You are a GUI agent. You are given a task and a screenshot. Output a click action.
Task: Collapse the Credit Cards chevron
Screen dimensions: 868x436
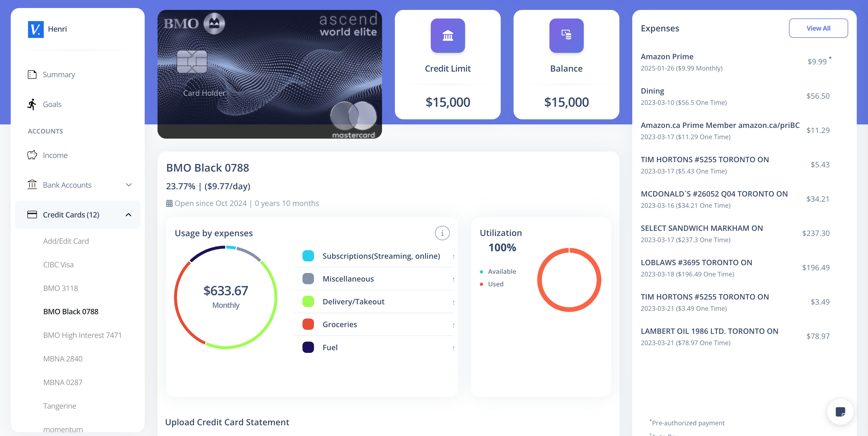(128, 215)
